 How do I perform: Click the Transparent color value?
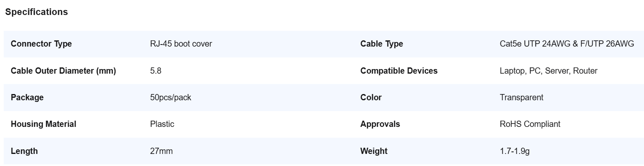(x=522, y=97)
